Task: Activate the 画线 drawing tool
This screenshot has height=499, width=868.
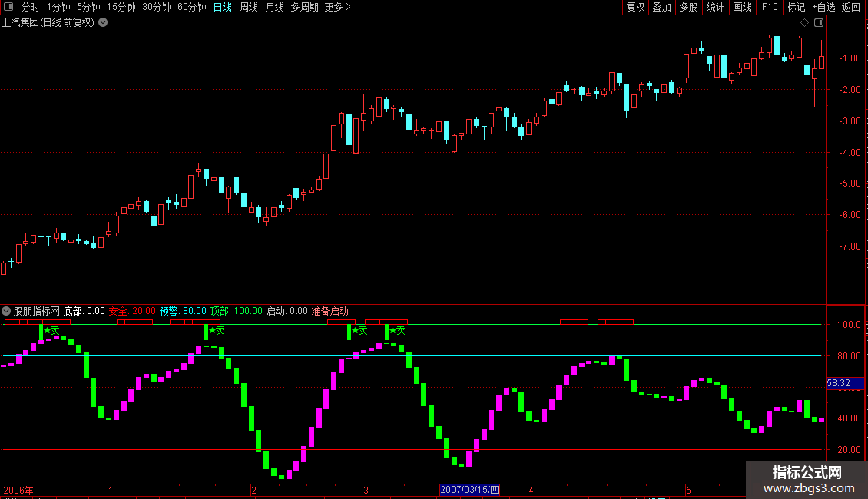Action: tap(742, 7)
